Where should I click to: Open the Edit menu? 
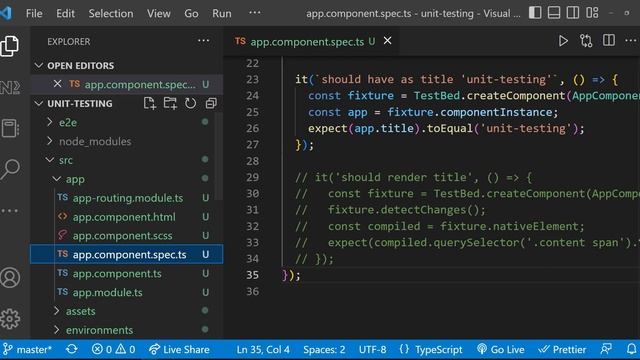65,13
